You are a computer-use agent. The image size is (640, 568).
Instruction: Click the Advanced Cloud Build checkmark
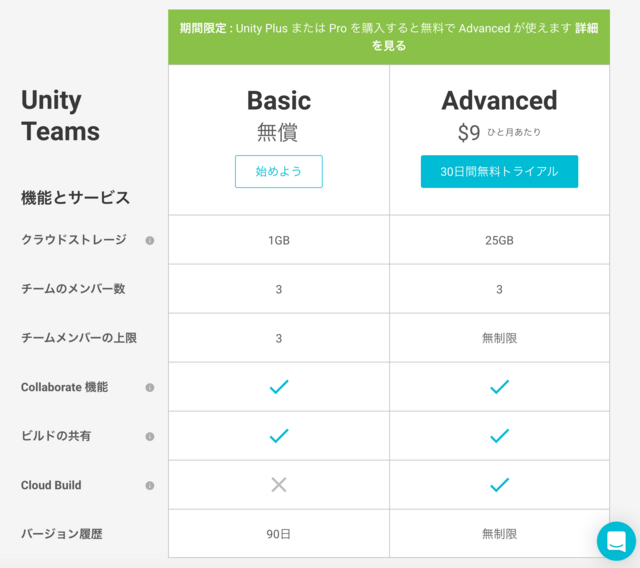pyautogui.click(x=499, y=485)
